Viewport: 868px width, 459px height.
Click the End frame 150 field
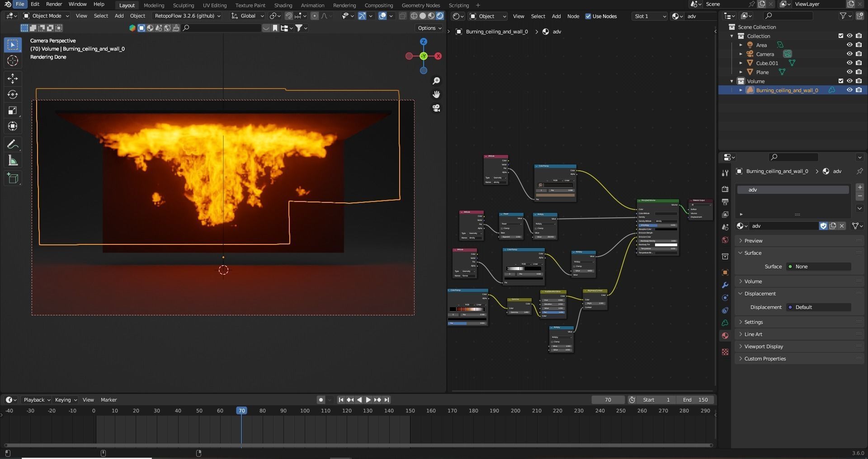pos(695,400)
